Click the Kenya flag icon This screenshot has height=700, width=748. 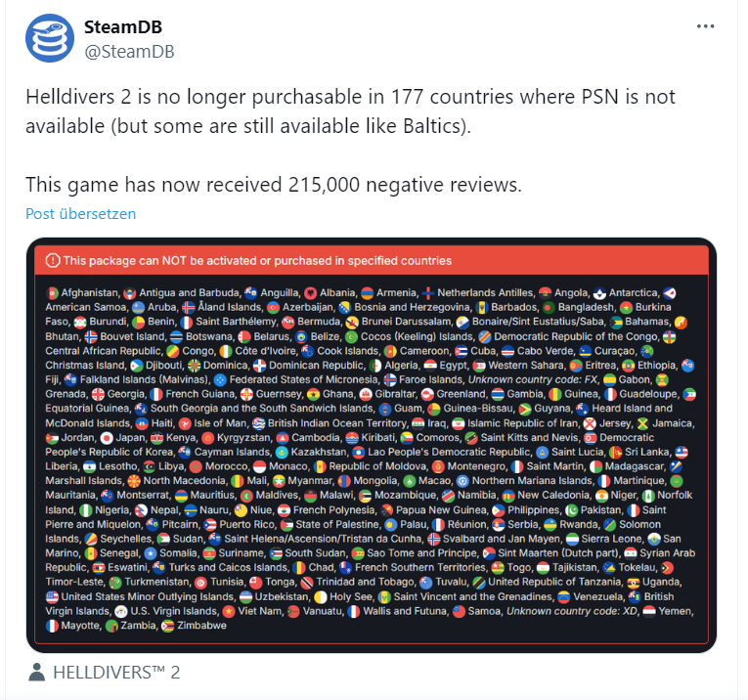tap(156, 438)
